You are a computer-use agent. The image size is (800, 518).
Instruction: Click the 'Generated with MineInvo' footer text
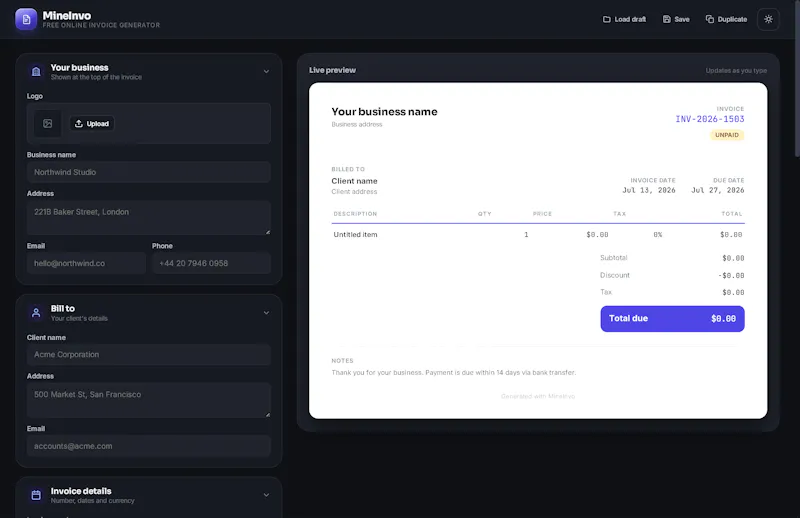(x=538, y=397)
